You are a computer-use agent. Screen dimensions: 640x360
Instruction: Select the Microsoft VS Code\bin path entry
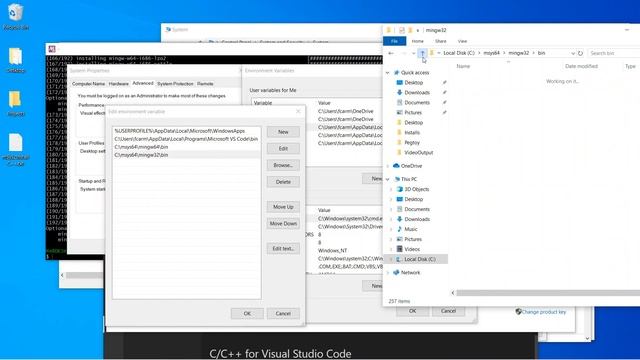187,139
